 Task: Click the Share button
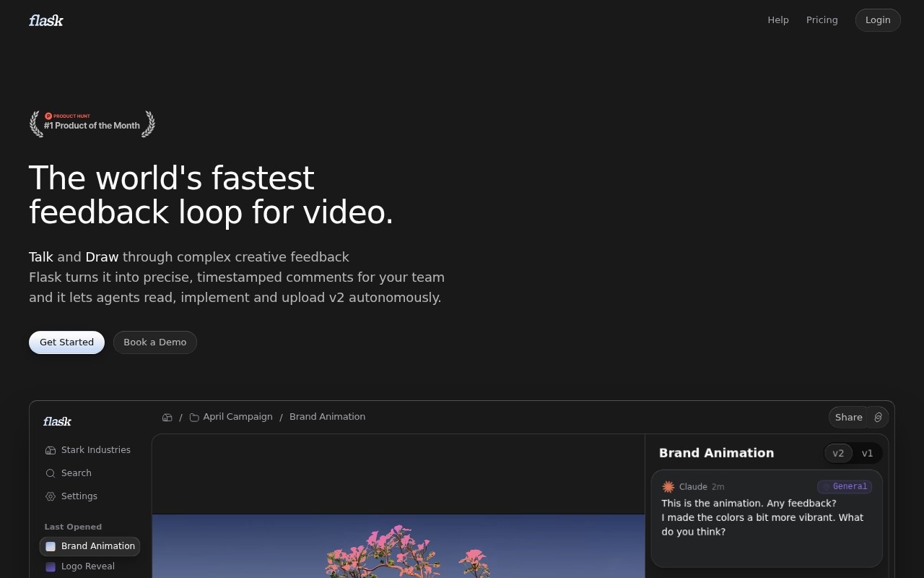point(849,417)
